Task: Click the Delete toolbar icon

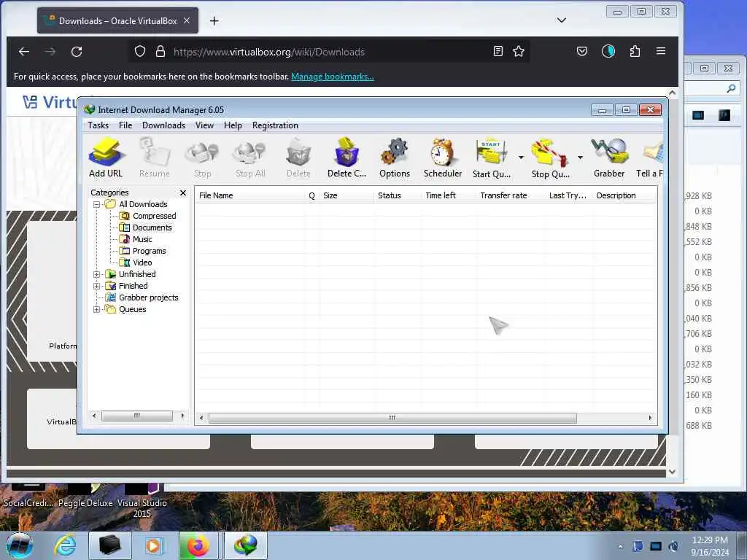Action: click(x=298, y=157)
